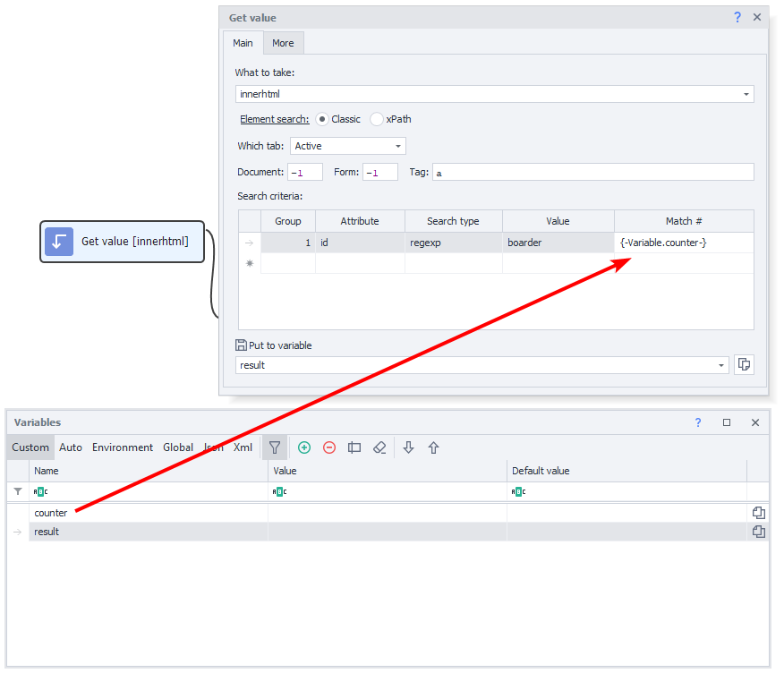This screenshot has height=673, width=784.
Task: Switch to the More tab
Action: pos(283,43)
